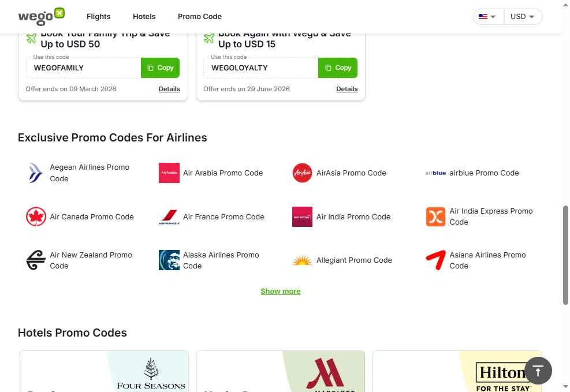
Task: Open the Flights menu item
Action: [x=98, y=17]
